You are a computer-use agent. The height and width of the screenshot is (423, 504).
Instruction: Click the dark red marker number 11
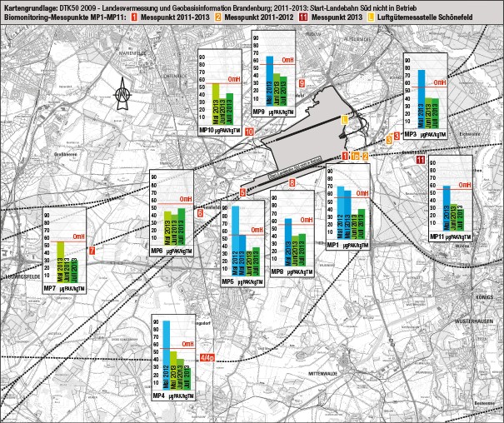[421, 159]
